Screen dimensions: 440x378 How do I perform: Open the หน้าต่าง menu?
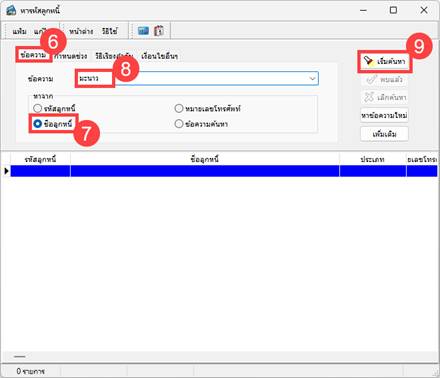[x=81, y=31]
